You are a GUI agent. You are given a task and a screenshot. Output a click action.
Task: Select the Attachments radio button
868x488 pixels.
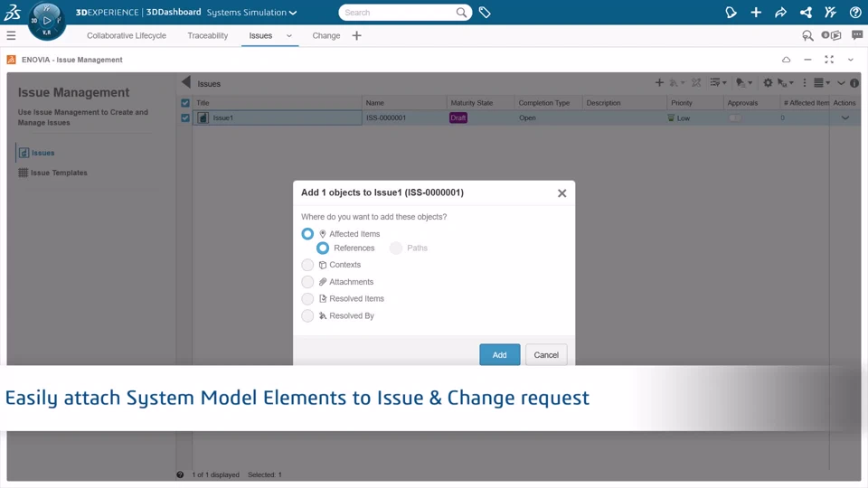pos(307,282)
